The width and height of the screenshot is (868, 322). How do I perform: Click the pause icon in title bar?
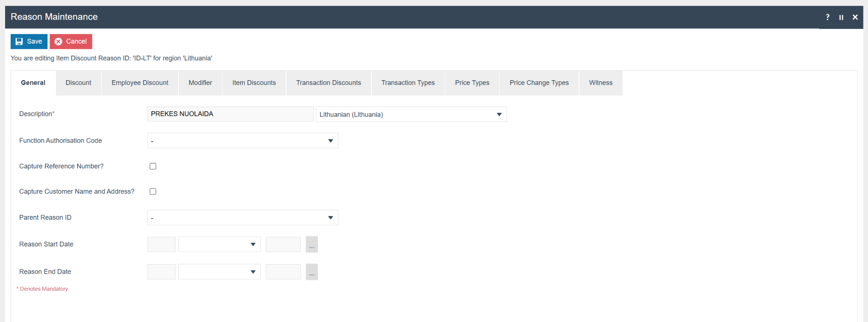pos(841,17)
